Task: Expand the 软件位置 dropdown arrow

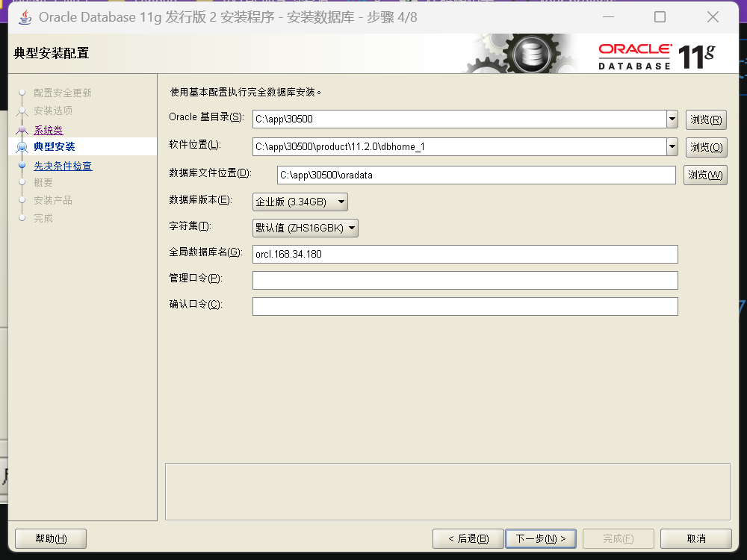Action: 672,146
